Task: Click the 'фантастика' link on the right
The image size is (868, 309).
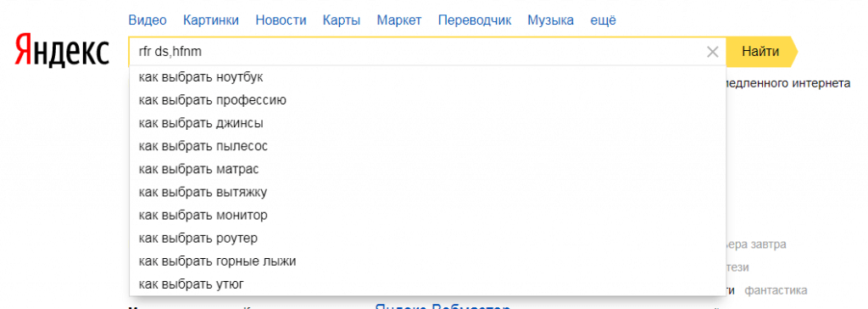Action: pyautogui.click(x=776, y=290)
